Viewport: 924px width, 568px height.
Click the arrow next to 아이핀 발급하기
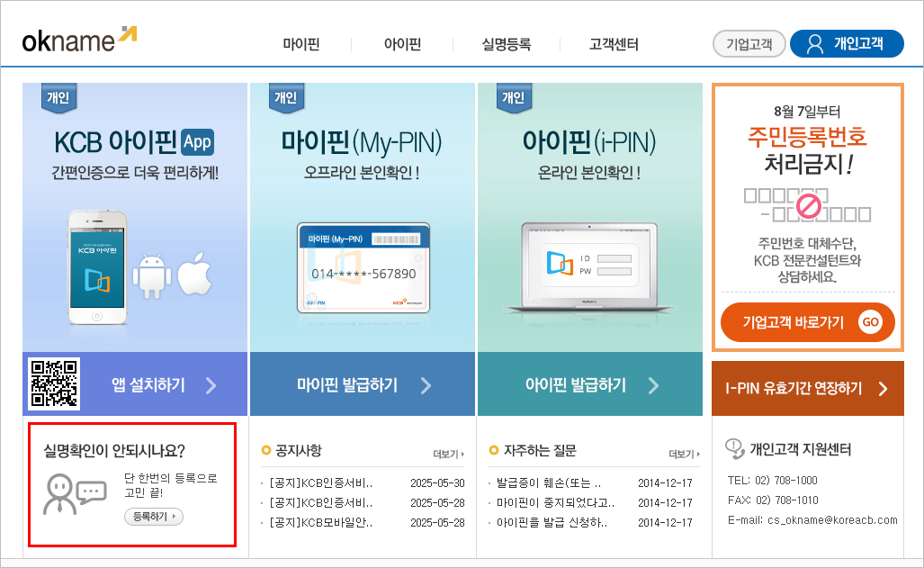coord(653,386)
